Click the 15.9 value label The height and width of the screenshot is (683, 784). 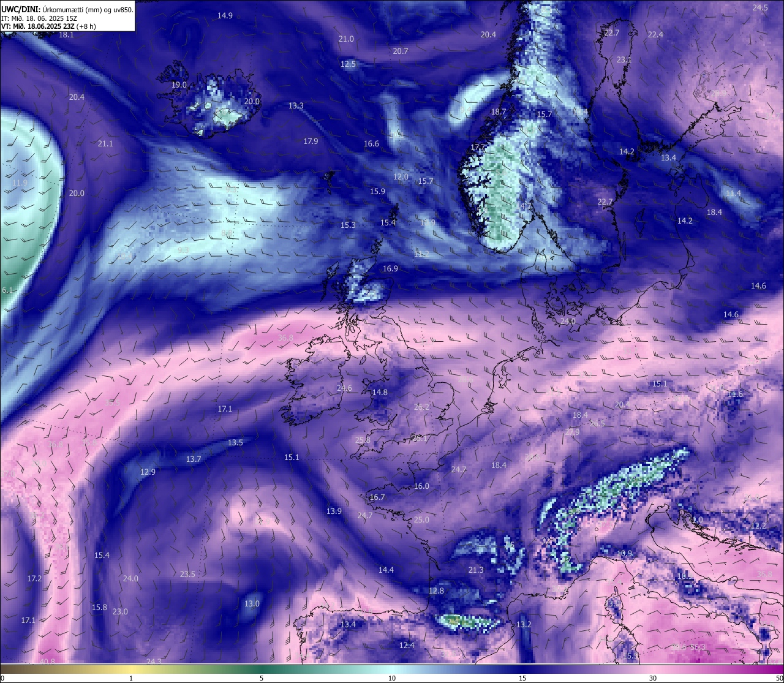[377, 192]
